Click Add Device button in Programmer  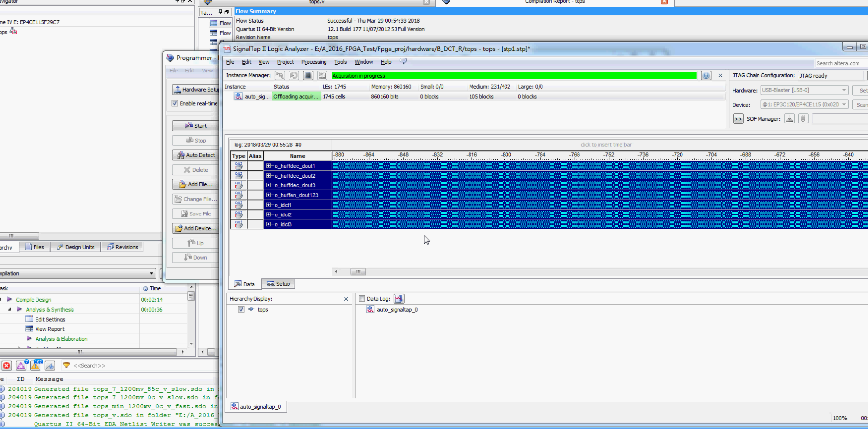click(x=196, y=228)
